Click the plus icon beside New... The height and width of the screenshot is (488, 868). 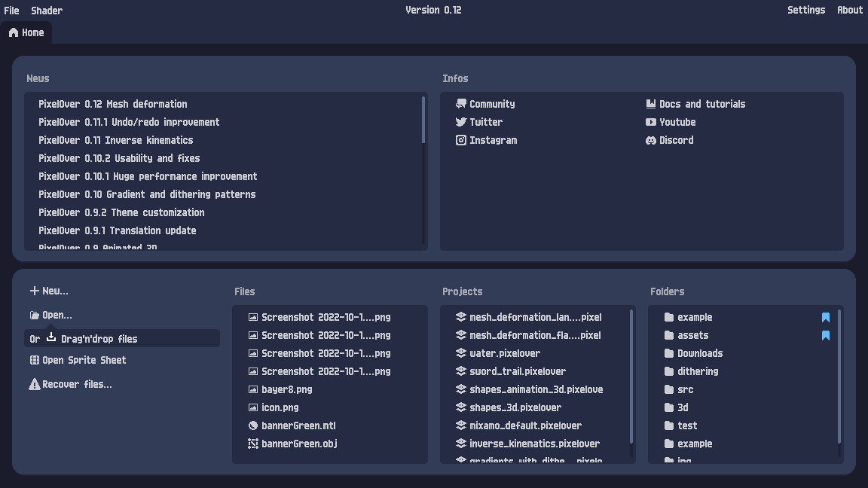(x=35, y=291)
